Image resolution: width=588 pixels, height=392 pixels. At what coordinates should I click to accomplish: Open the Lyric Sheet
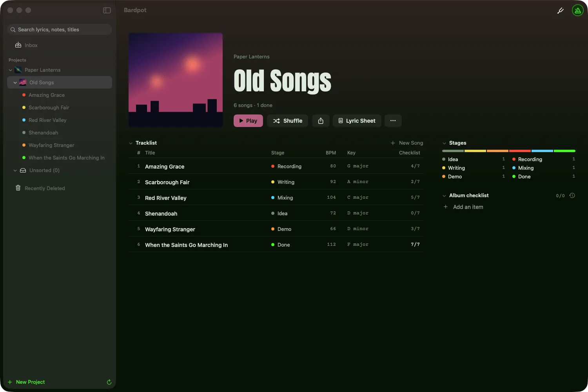click(357, 121)
